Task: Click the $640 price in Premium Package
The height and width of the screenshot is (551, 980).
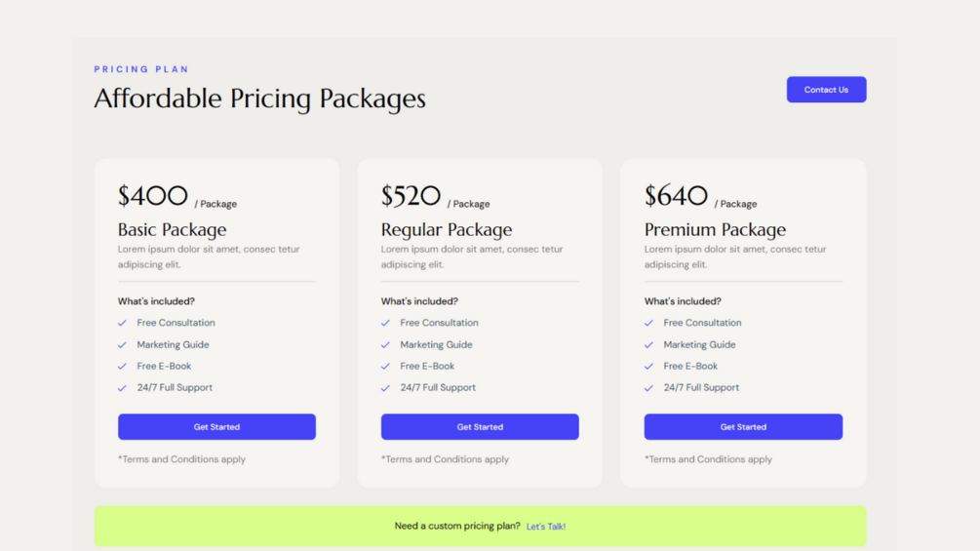Action: [676, 196]
